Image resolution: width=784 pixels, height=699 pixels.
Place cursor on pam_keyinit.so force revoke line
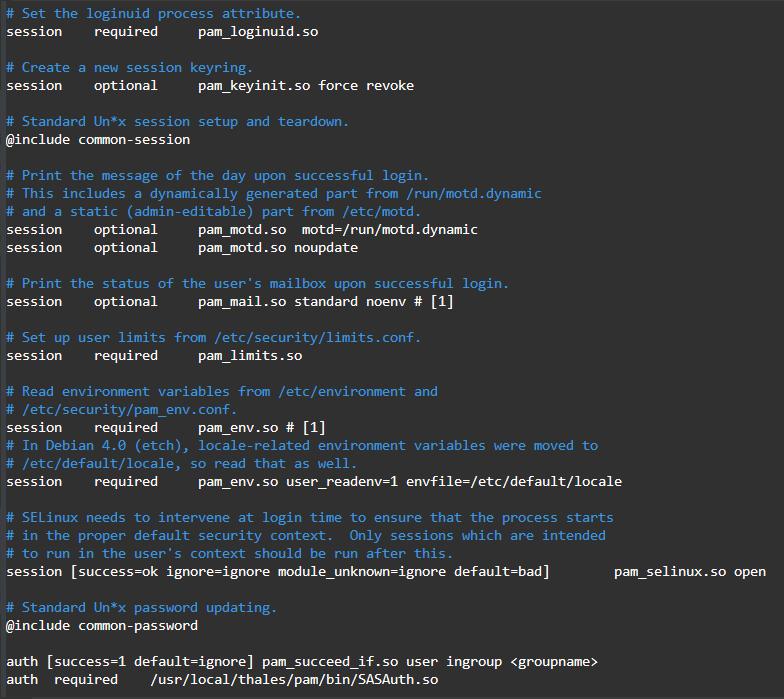(x=305, y=85)
